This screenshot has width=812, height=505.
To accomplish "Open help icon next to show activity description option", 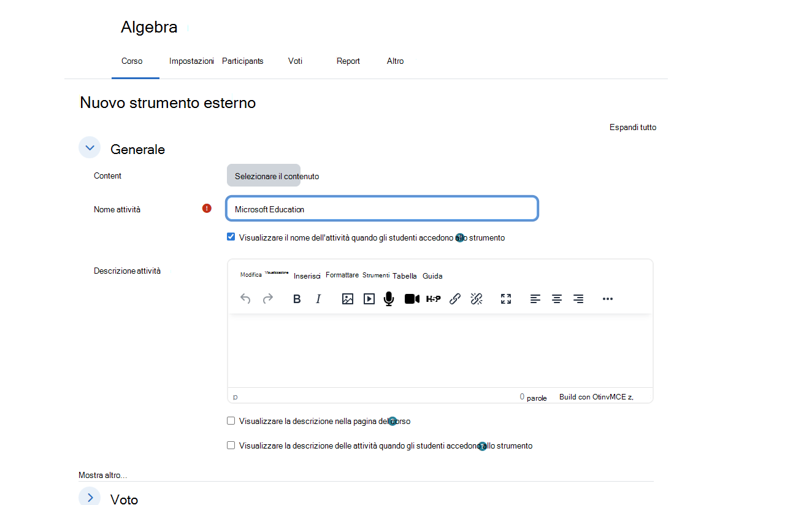I will coord(482,446).
